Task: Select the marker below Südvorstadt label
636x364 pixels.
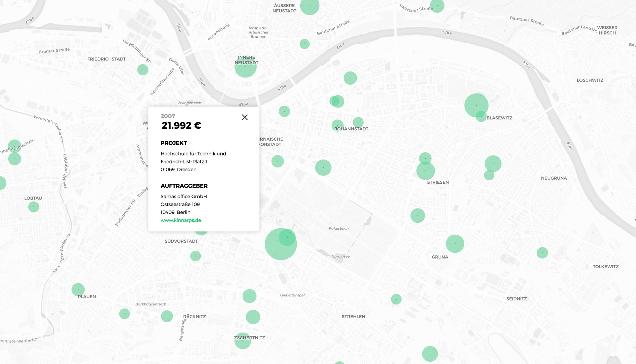Action: click(x=195, y=256)
